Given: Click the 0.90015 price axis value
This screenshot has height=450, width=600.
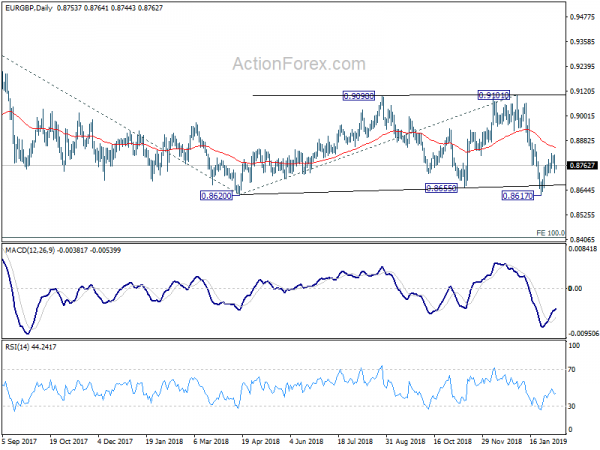Looking at the screenshot, I should 582,116.
